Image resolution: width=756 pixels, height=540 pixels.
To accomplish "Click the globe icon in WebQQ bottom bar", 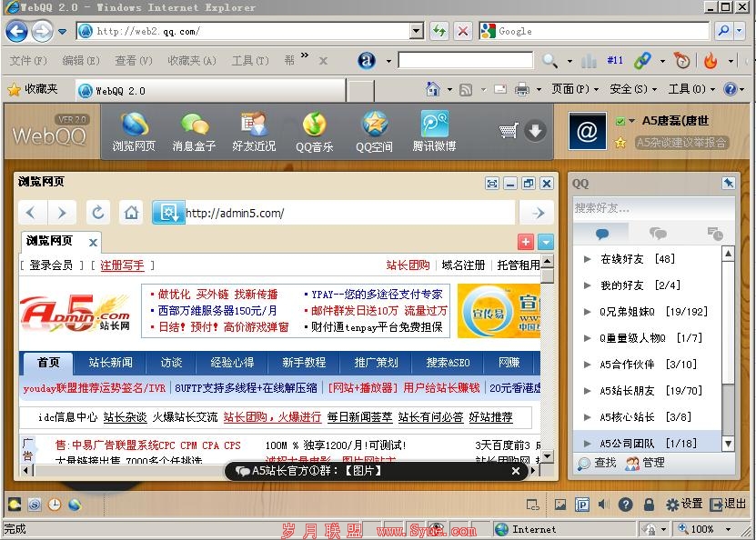I will tap(75, 505).
